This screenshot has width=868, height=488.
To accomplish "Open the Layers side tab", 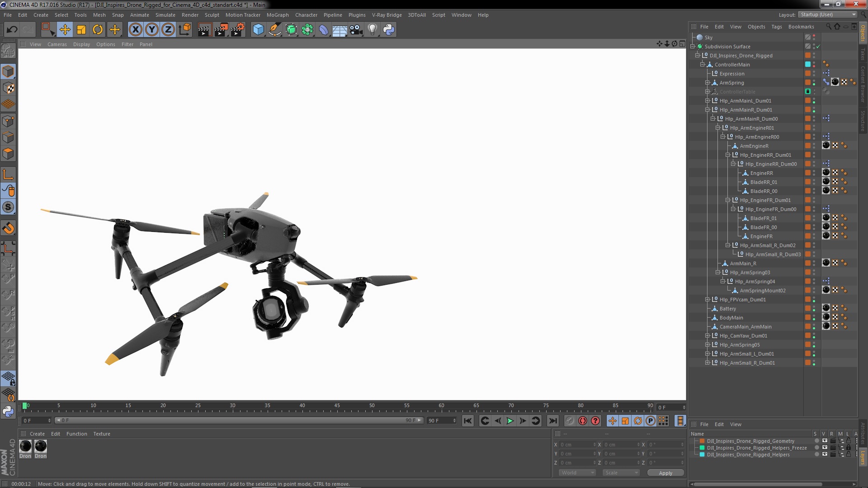I will [863, 457].
